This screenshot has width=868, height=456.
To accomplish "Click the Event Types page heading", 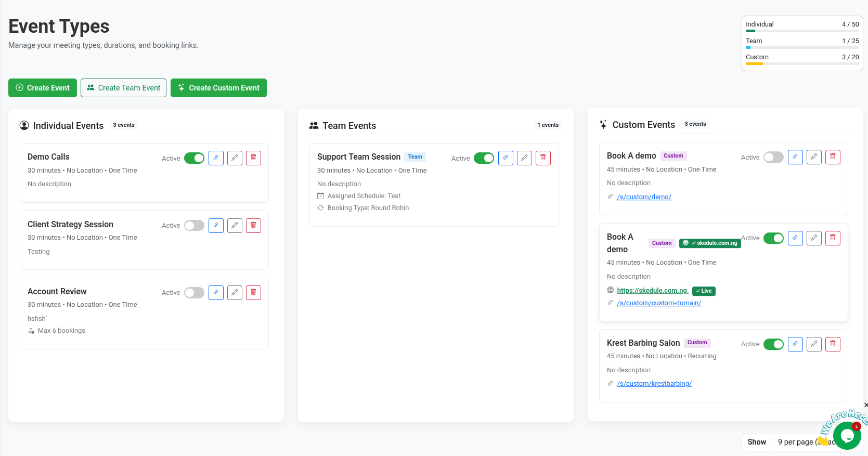I will [59, 27].
